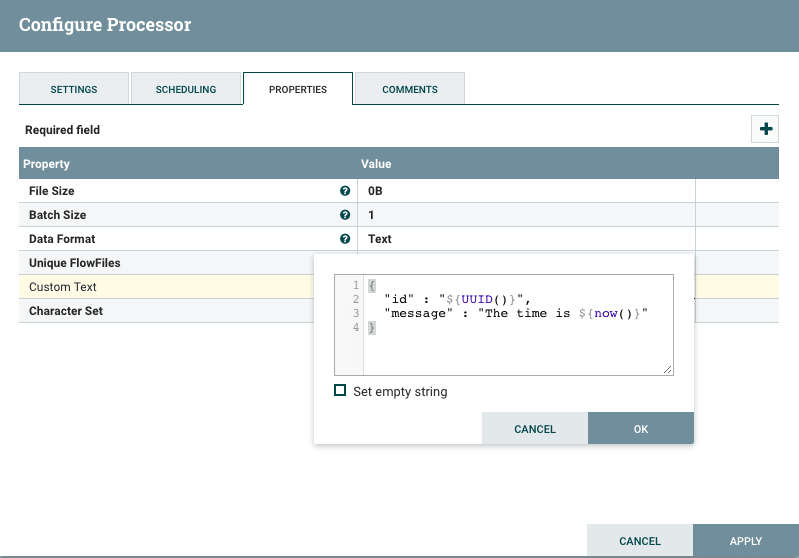Image resolution: width=799 pixels, height=558 pixels.
Task: Show help for File Size property
Action: coord(345,191)
